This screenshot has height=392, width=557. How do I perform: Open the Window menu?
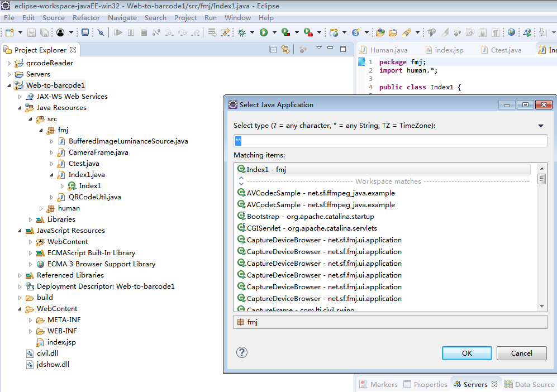[237, 18]
